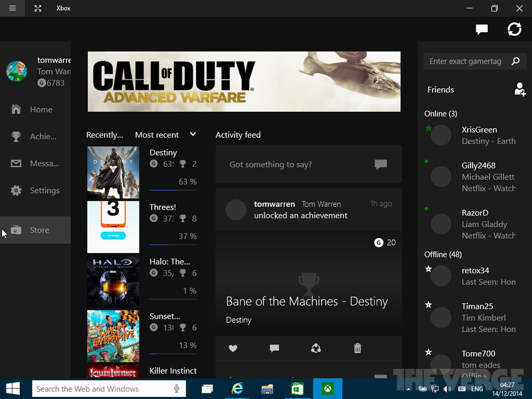Collapse the Online (3) friends group
Screen dimensions: 532x399
(x=441, y=114)
